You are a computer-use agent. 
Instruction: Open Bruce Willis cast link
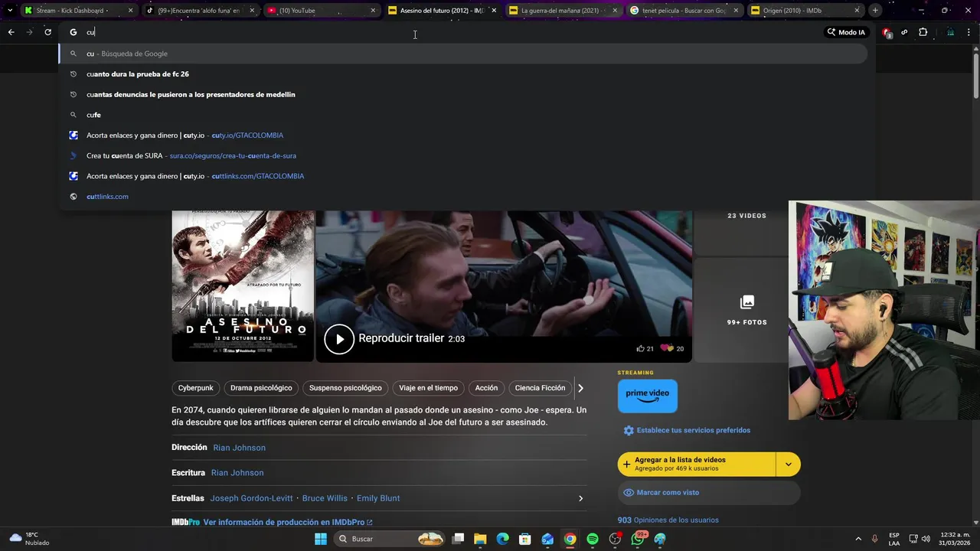pyautogui.click(x=325, y=498)
